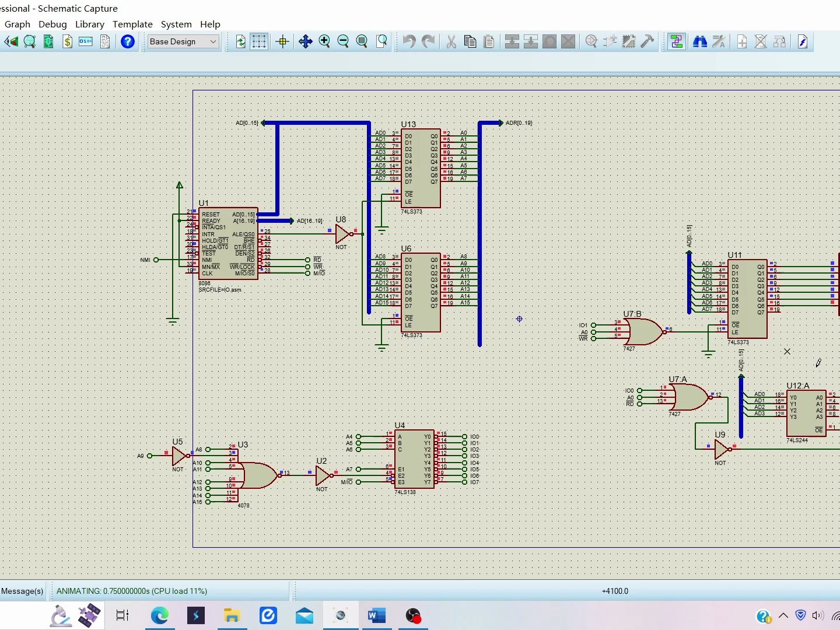Open the Debug menu
840x630 pixels.
coord(52,24)
